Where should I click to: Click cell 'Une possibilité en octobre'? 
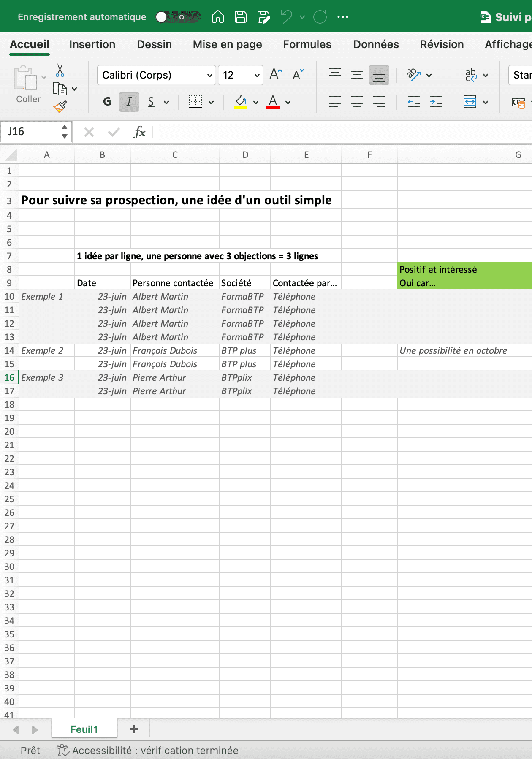point(464,351)
